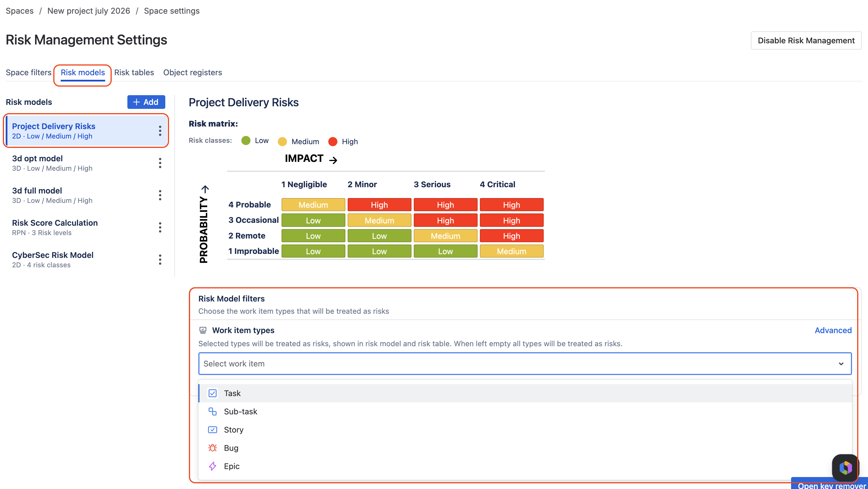Open the 3d opt model options menu

click(x=160, y=163)
